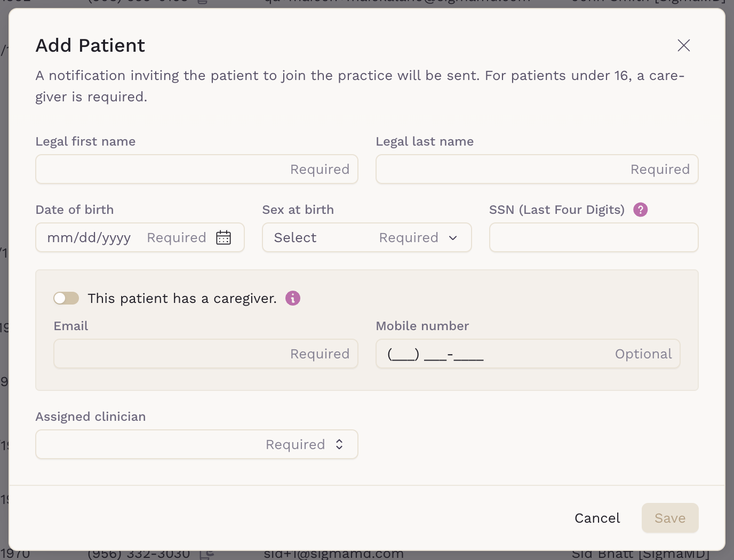Click the Cancel button
Image resolution: width=734 pixels, height=560 pixels.
[x=597, y=518]
